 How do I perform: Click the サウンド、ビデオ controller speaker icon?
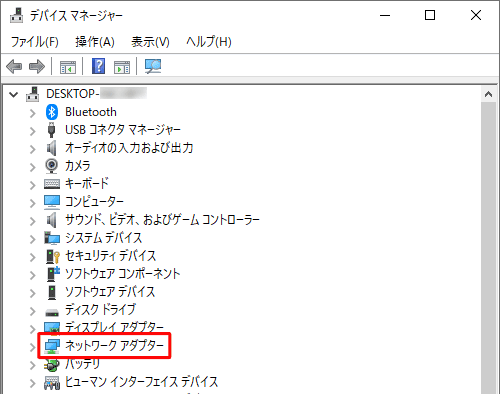click(51, 220)
